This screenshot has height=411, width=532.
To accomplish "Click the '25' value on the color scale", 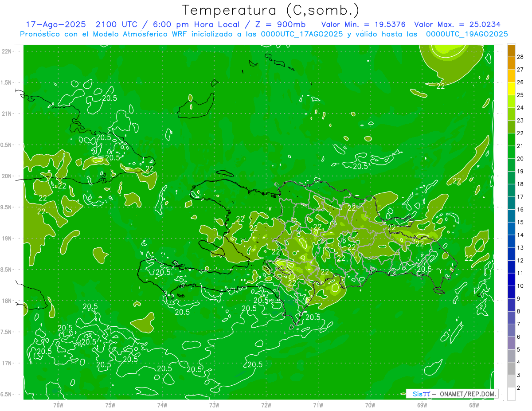I will tap(520, 95).
